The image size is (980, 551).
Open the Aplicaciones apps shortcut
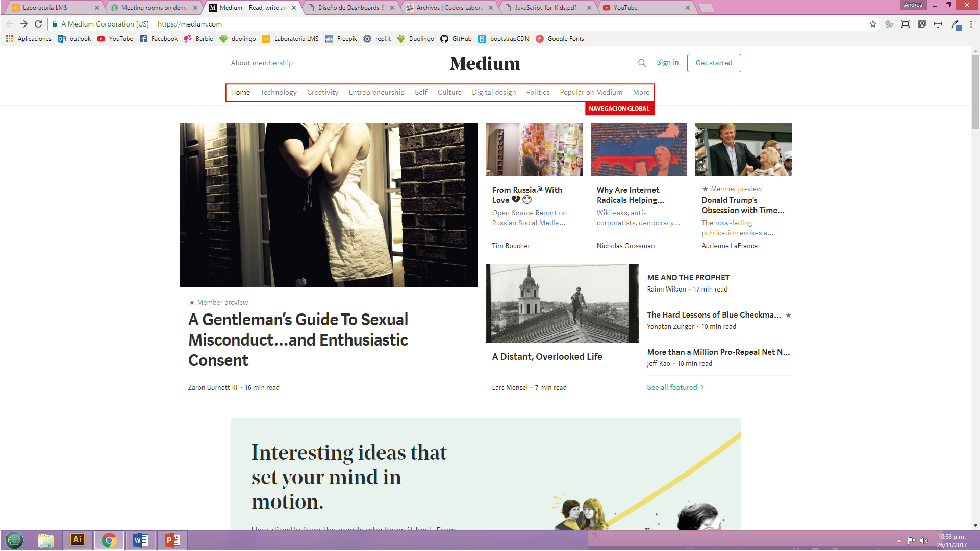tap(29, 39)
